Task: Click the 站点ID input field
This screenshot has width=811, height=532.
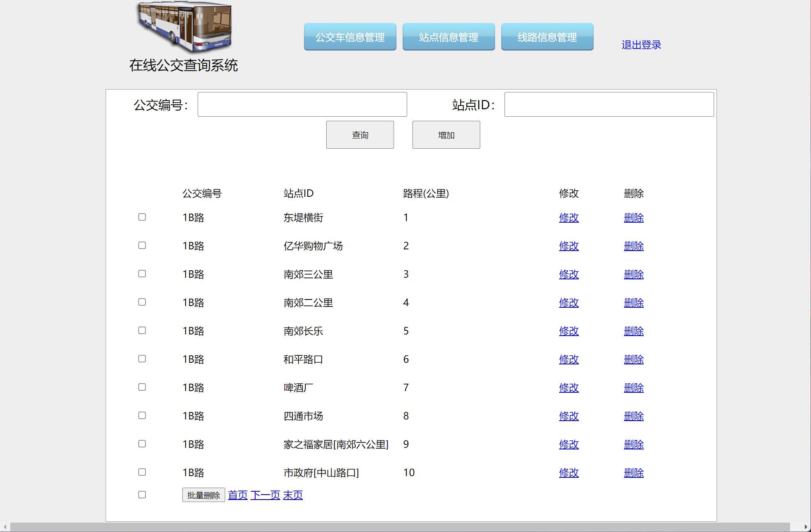Action: pyautogui.click(x=609, y=104)
